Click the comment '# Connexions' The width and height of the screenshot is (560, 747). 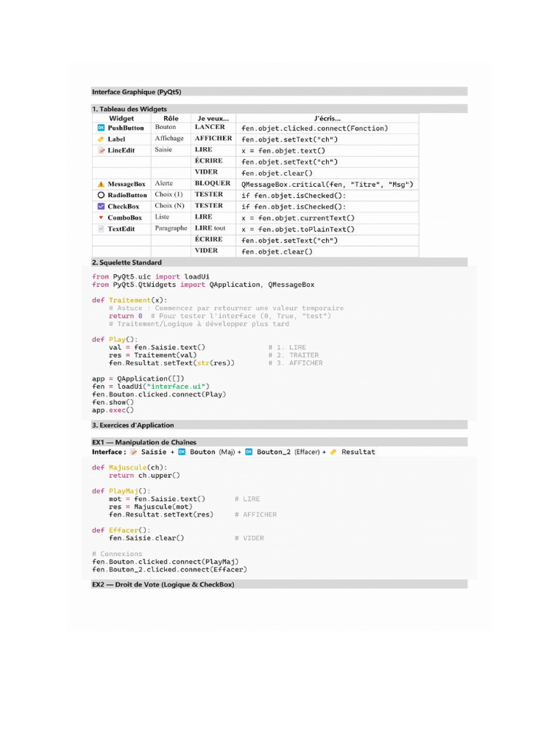[x=117, y=554]
